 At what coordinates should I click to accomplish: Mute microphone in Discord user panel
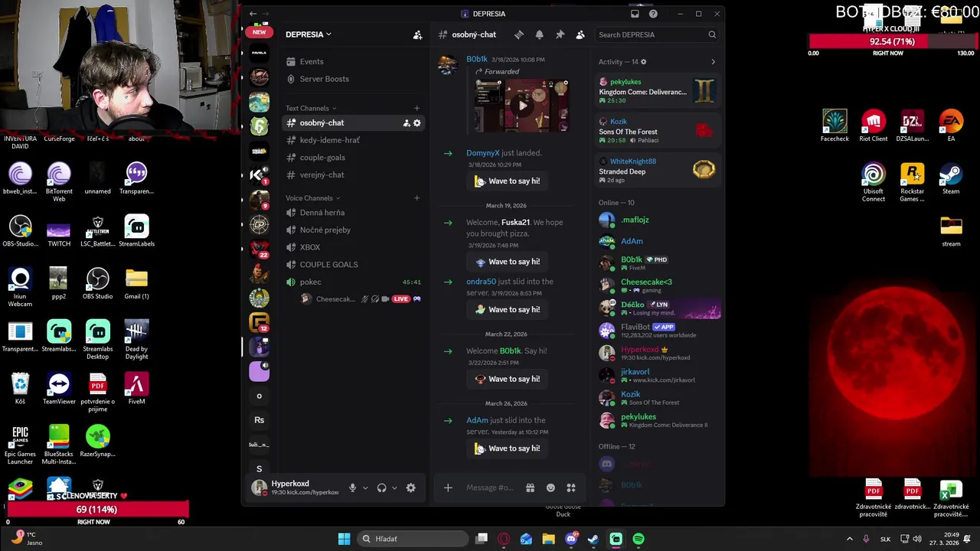(x=353, y=487)
